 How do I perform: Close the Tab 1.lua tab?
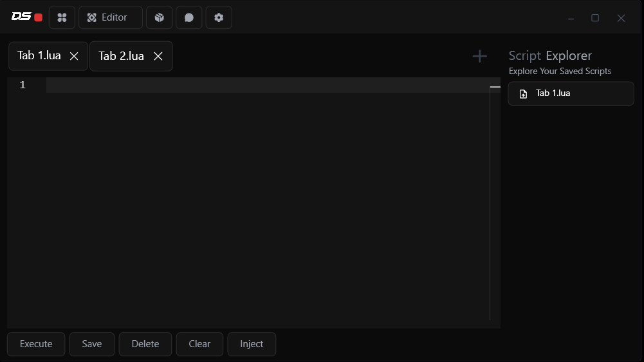pos(74,56)
